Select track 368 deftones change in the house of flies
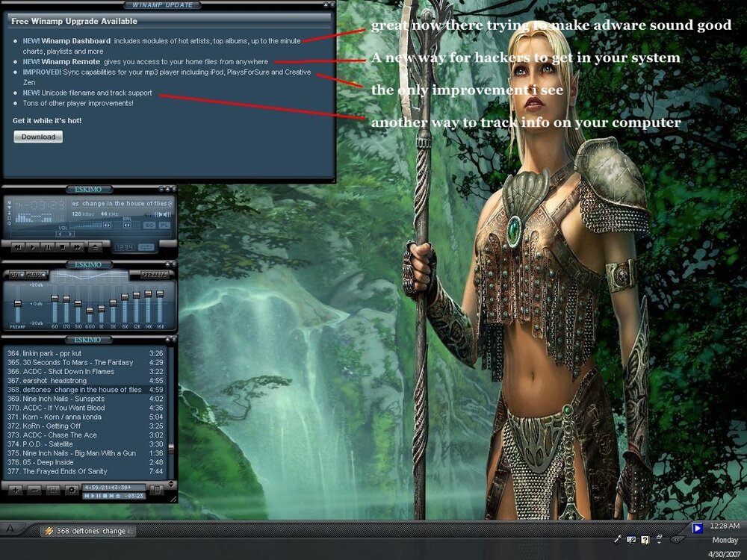Image resolution: width=747 pixels, height=560 pixels. point(85,390)
